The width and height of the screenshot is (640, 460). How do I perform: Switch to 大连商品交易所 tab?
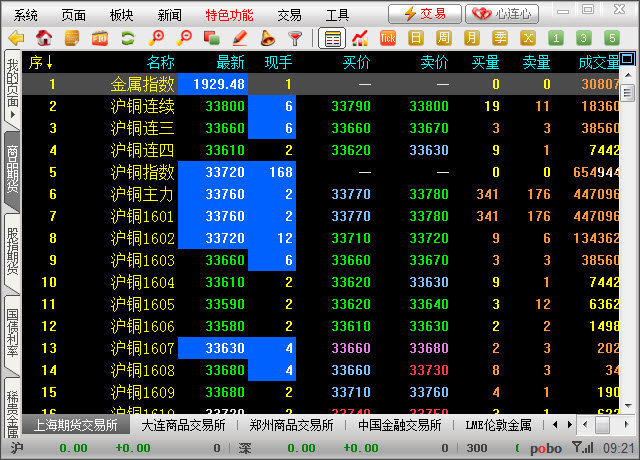click(x=183, y=425)
